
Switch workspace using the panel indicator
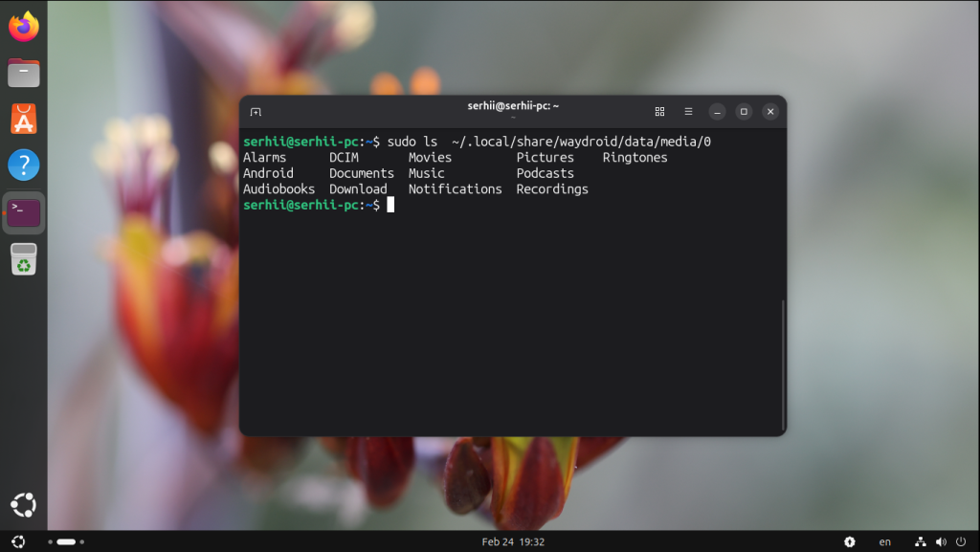(x=65, y=541)
